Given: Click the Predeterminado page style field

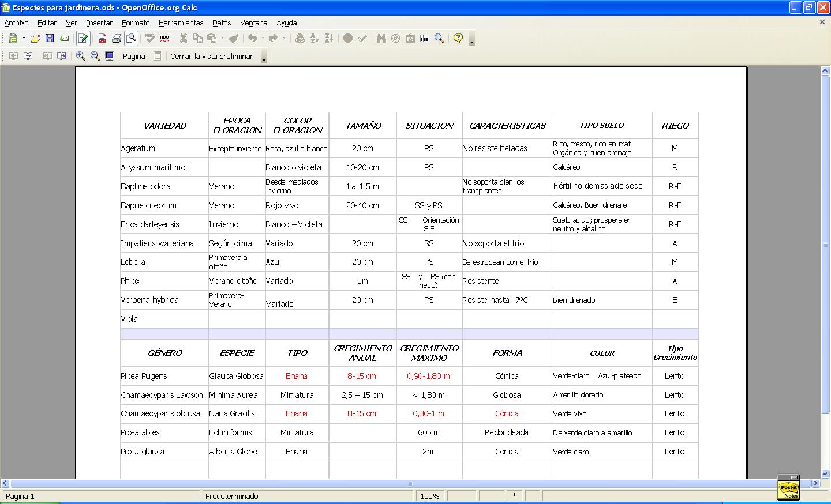Looking at the screenshot, I should 308,496.
